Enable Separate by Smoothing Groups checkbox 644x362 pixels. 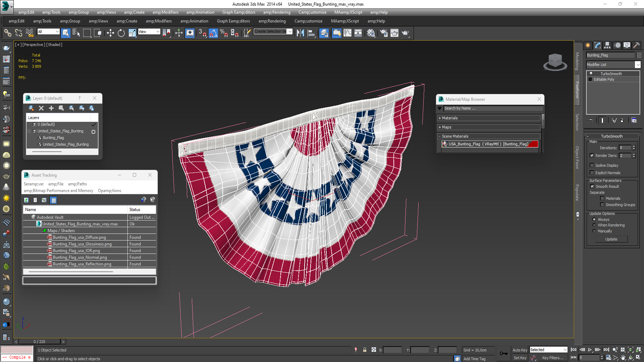[602, 204]
